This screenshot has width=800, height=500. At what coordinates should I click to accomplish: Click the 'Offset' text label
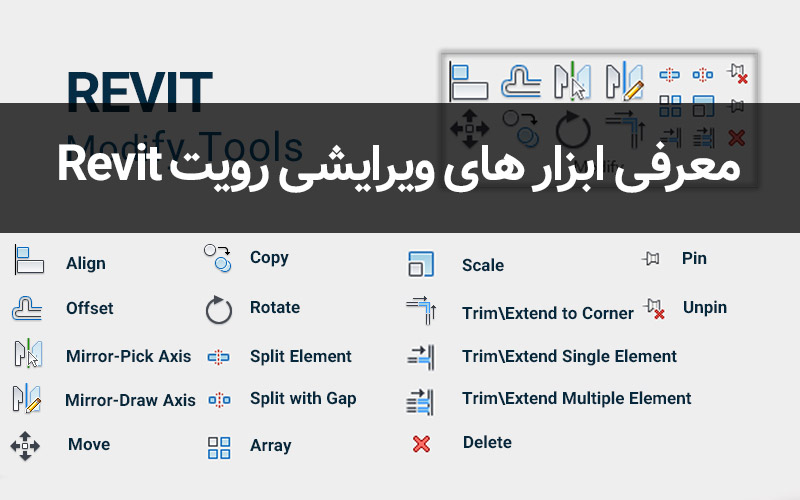point(90,308)
